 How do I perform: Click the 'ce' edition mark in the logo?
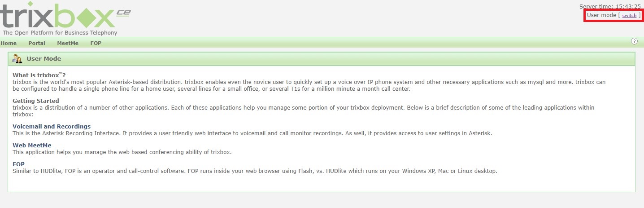tap(123, 13)
